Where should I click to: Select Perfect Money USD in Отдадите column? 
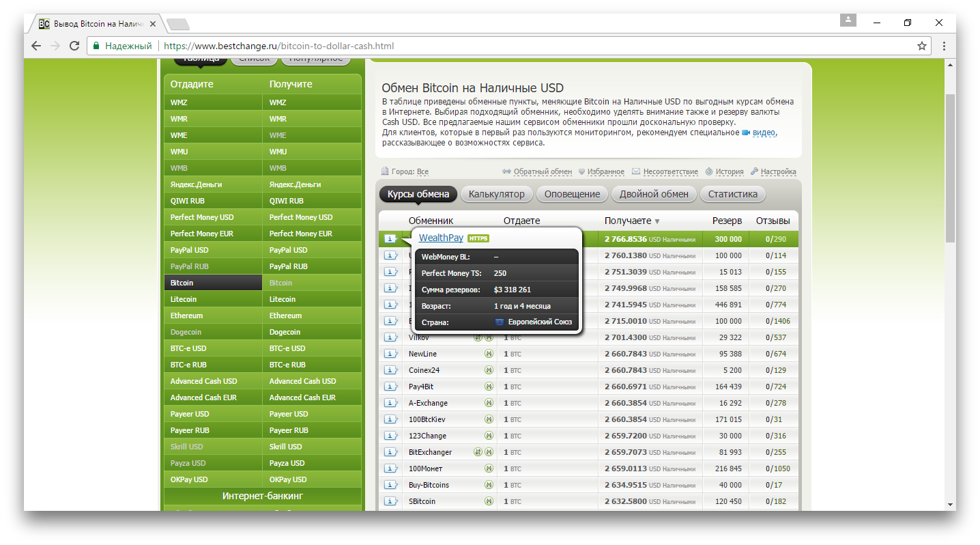(213, 217)
